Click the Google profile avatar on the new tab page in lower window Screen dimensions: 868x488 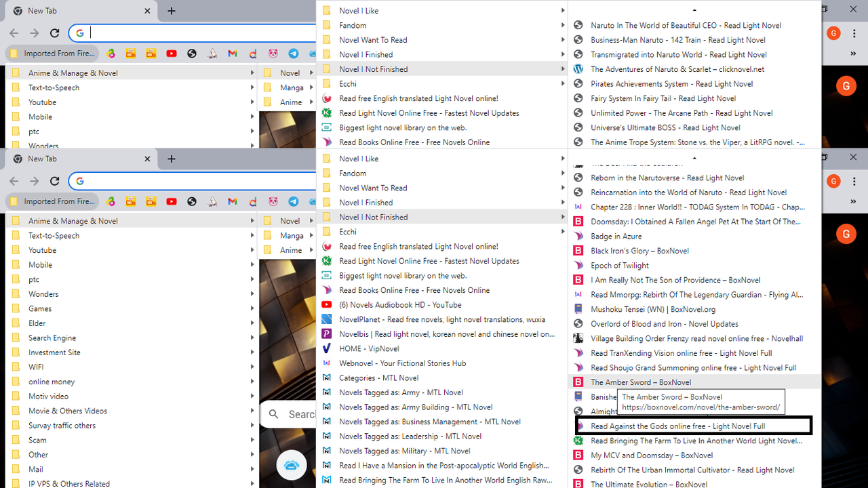(846, 234)
